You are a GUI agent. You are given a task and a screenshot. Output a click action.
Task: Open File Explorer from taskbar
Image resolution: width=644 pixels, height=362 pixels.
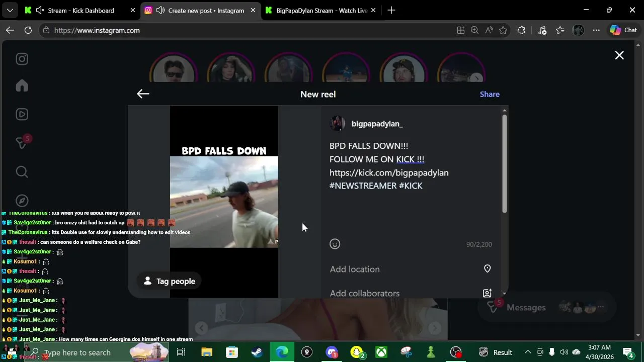coord(207,352)
